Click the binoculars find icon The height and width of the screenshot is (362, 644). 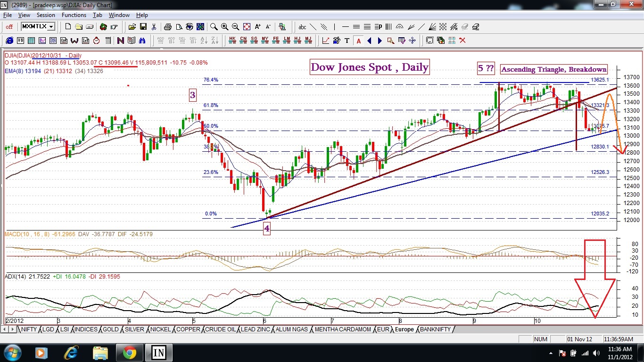click(142, 41)
